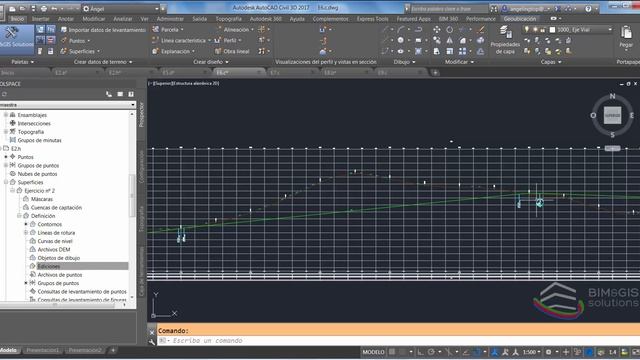Toggle polar tracking in status bar
The width and height of the screenshot is (640, 360).
[431, 352]
